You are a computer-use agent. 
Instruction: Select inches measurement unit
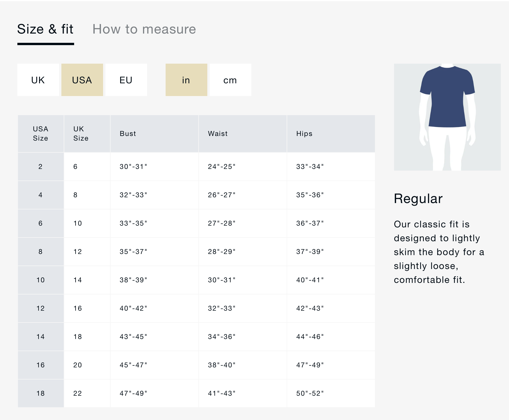[x=186, y=80]
